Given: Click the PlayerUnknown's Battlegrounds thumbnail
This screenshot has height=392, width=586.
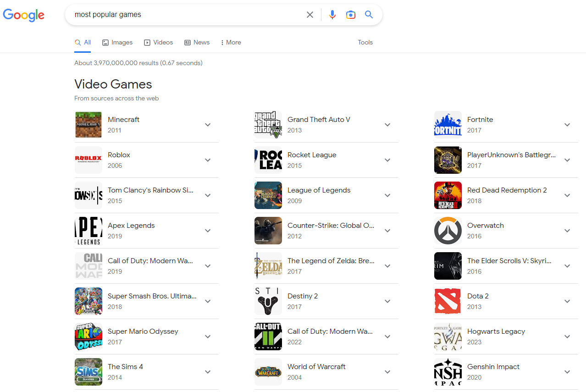Looking at the screenshot, I should (x=448, y=160).
